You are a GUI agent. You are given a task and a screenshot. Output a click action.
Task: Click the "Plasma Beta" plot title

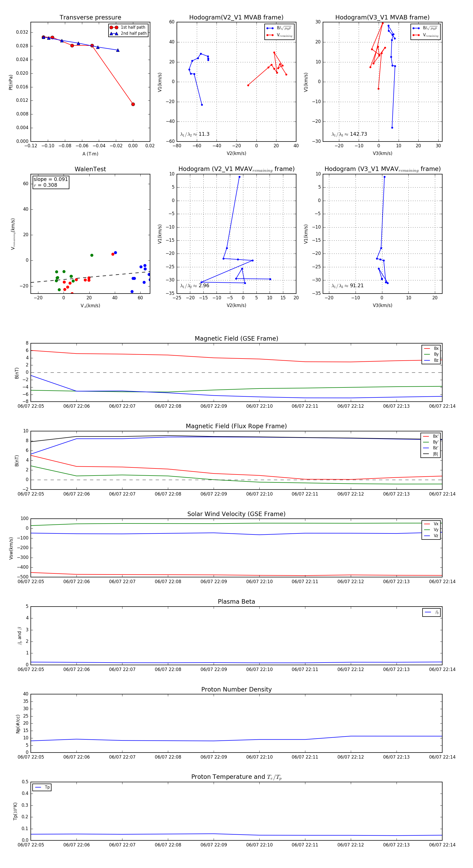click(236, 602)
